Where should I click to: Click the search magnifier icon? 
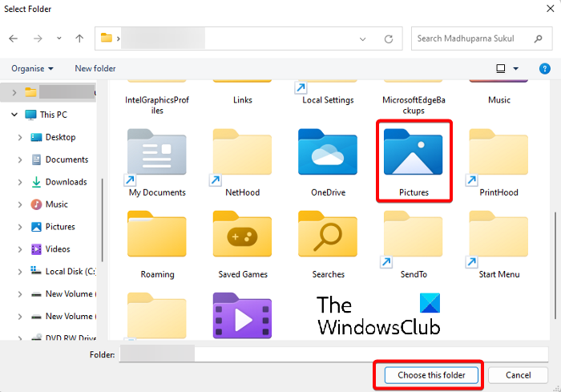538,38
